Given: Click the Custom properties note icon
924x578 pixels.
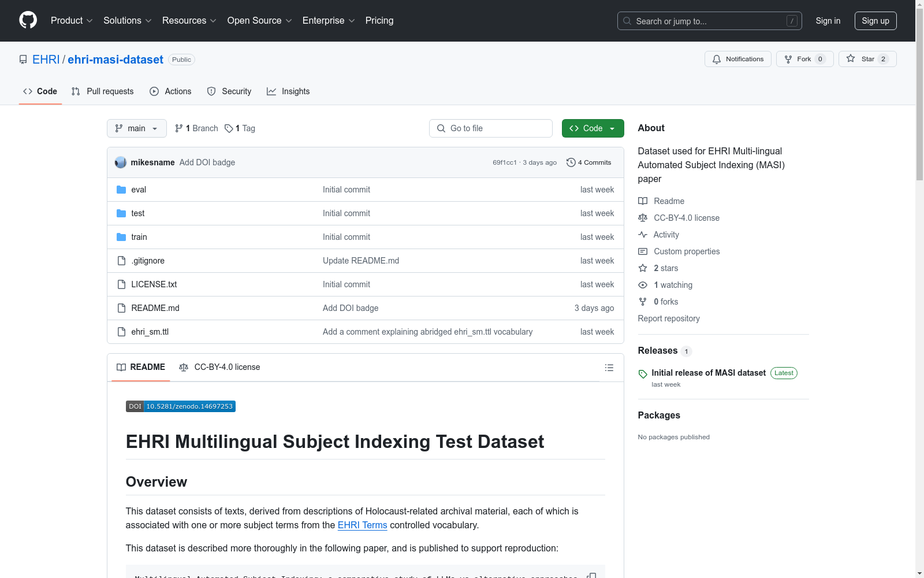Looking at the screenshot, I should click(x=643, y=251).
